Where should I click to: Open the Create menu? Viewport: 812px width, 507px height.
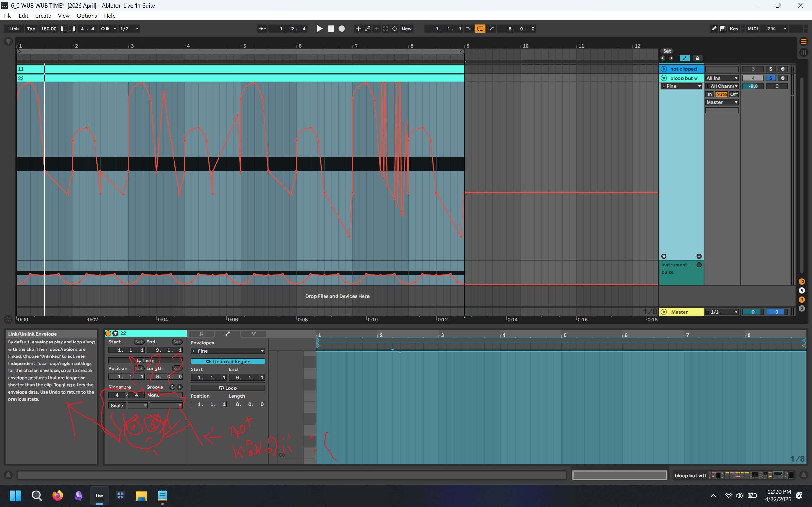[43, 16]
